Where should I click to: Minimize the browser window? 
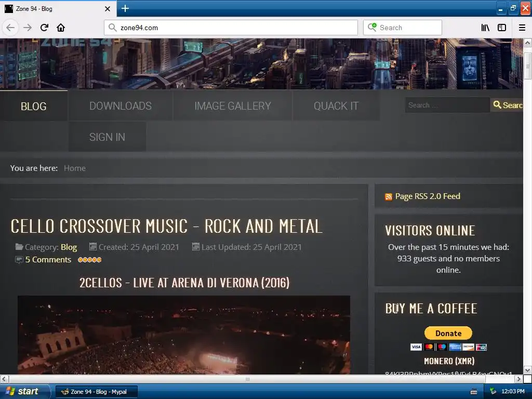(500, 8)
